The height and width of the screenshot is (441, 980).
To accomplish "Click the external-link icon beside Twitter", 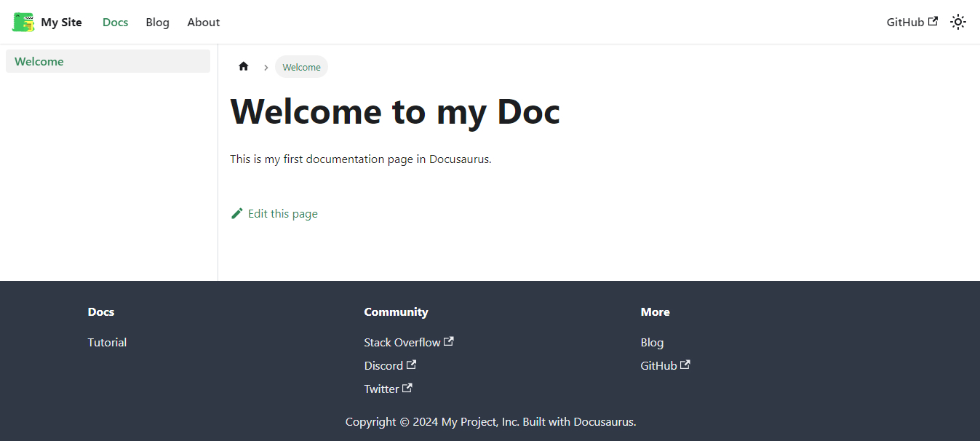I will tap(407, 387).
